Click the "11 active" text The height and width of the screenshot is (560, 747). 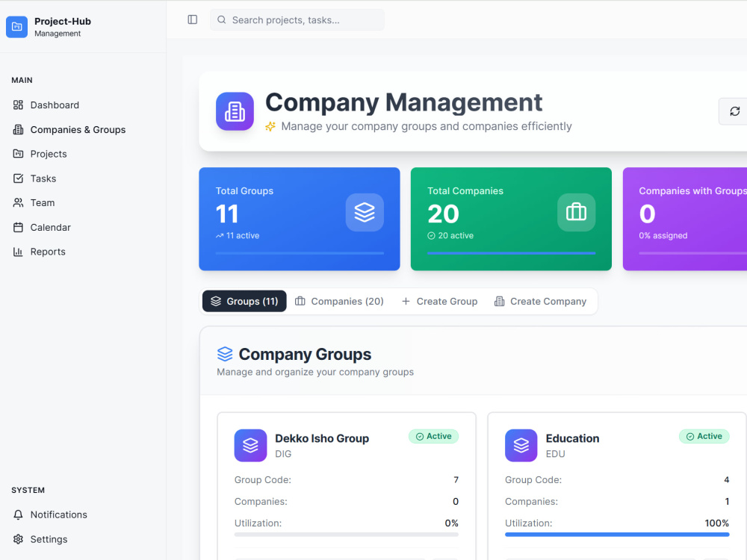pos(243,235)
